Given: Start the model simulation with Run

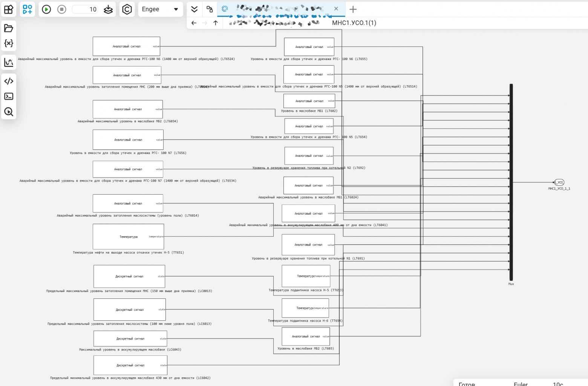Looking at the screenshot, I should (x=46, y=9).
